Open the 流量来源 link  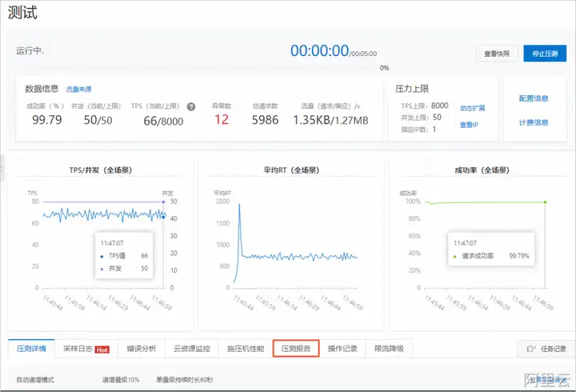click(78, 90)
